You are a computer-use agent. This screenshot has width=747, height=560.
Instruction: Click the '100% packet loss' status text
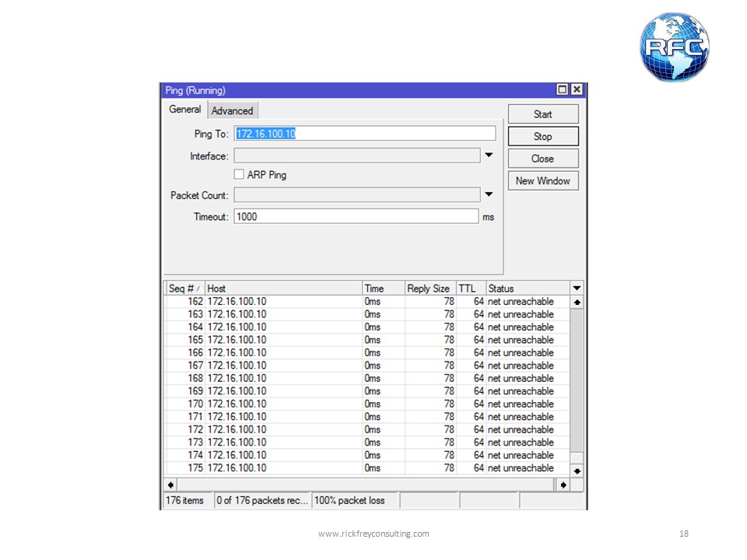(x=349, y=500)
